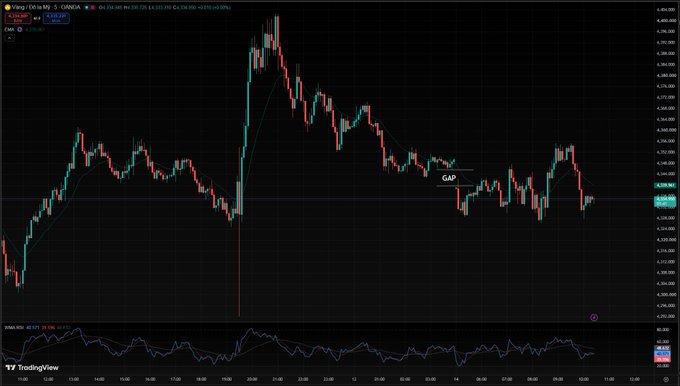Viewport: 680px width, 386px height.
Task: Click the grey 48.432 RSI axis value tag
Action: pos(662,348)
